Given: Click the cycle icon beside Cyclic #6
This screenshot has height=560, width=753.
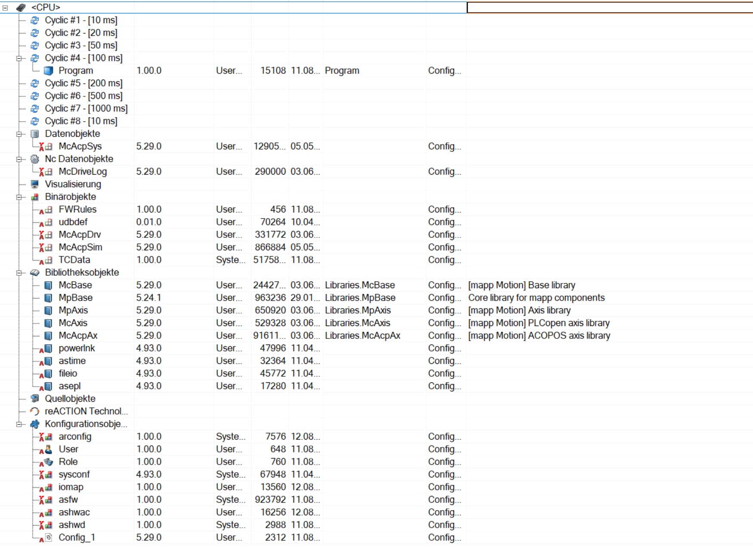Looking at the screenshot, I should 35,96.
